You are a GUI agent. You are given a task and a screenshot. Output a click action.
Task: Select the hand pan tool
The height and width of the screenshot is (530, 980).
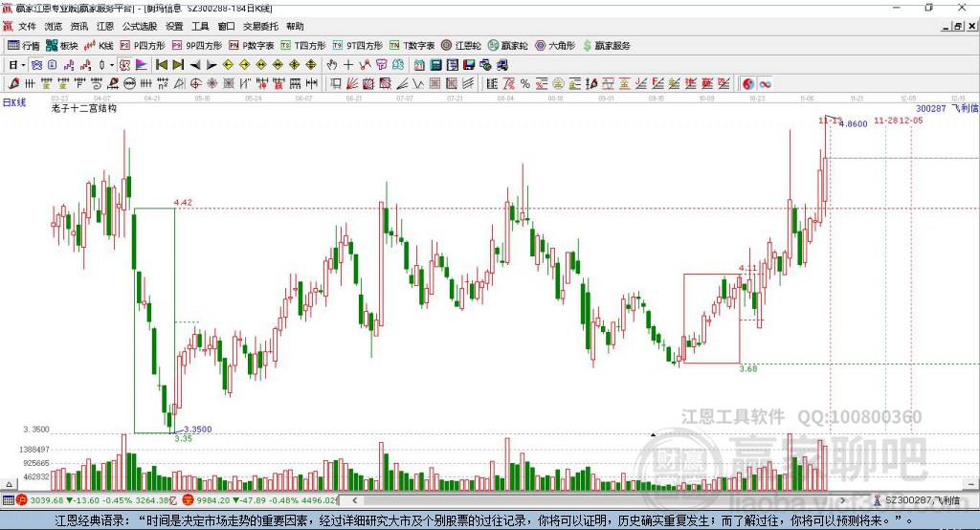[332, 65]
